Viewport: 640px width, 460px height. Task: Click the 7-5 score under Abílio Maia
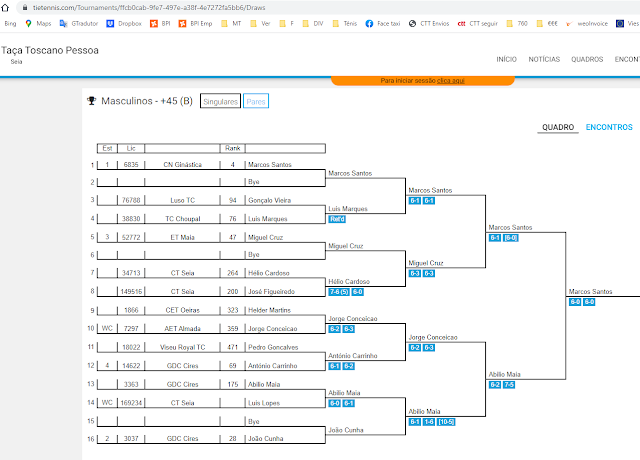pos(509,384)
